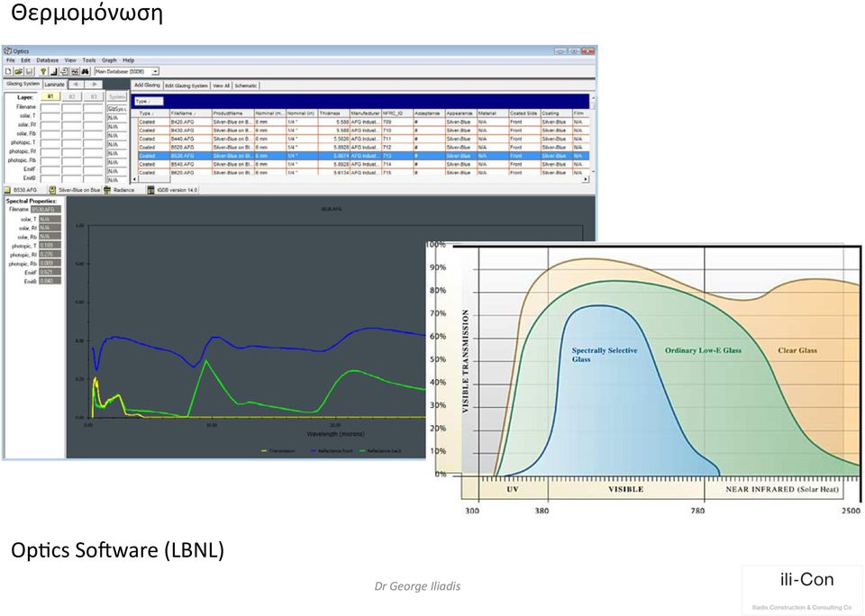Click the New file toolbar icon

tap(8, 72)
